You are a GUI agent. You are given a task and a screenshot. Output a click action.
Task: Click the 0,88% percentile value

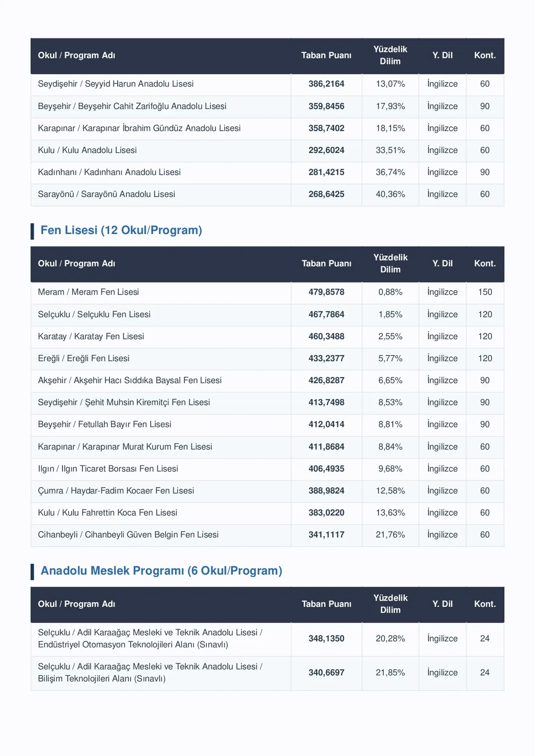click(390, 292)
